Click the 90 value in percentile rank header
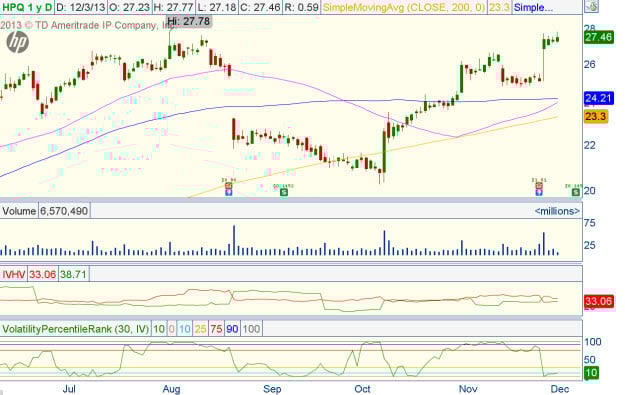 [232, 329]
